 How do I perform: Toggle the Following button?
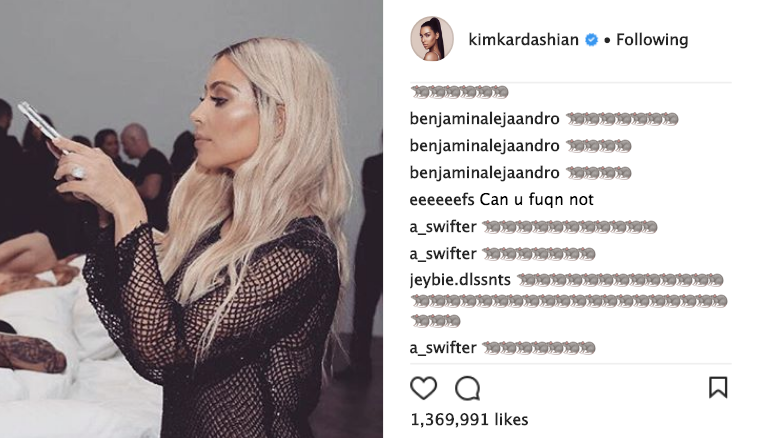[x=652, y=40]
